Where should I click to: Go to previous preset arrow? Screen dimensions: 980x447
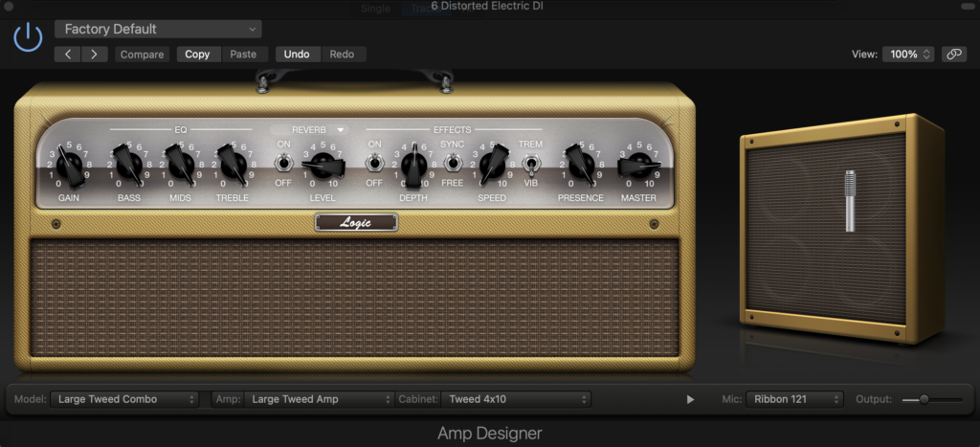pyautogui.click(x=68, y=55)
